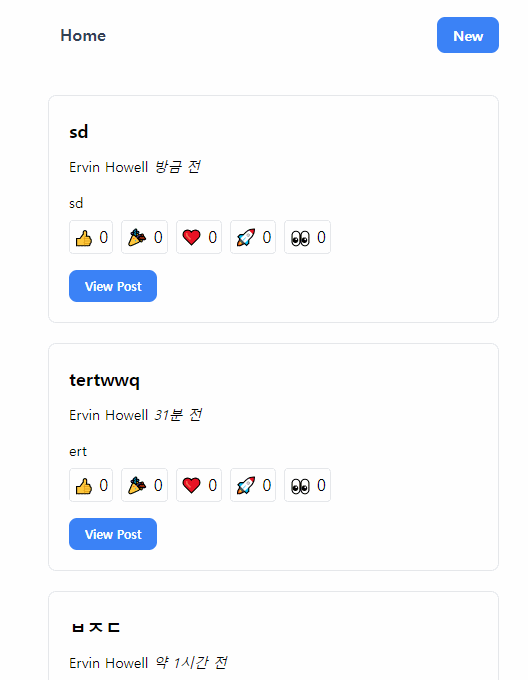
Task: React with a heart on the sd post
Action: click(x=199, y=237)
